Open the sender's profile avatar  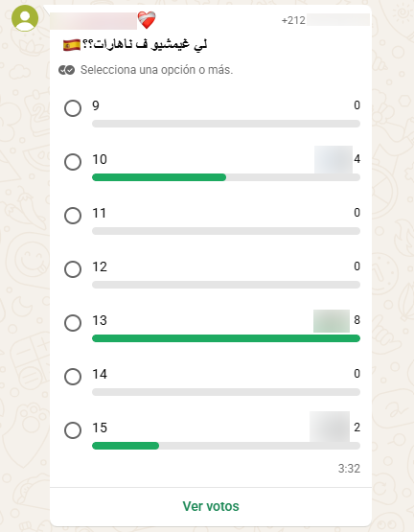pyautogui.click(x=25, y=18)
